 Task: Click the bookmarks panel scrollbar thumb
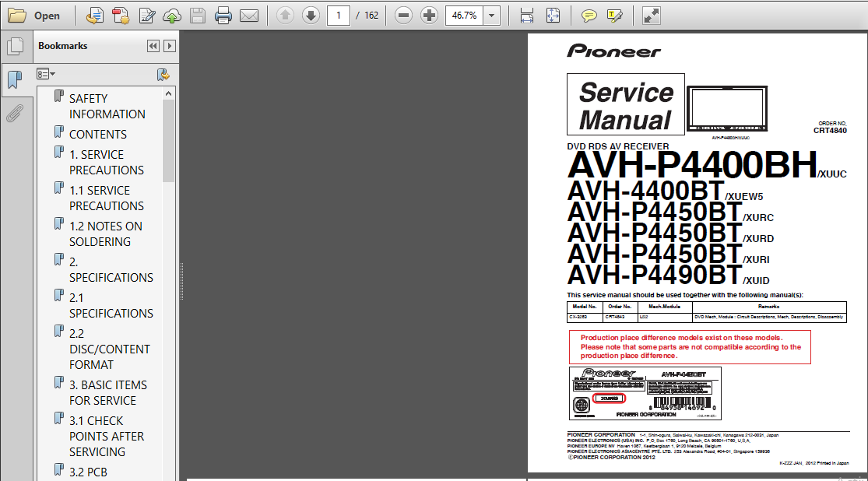168,142
